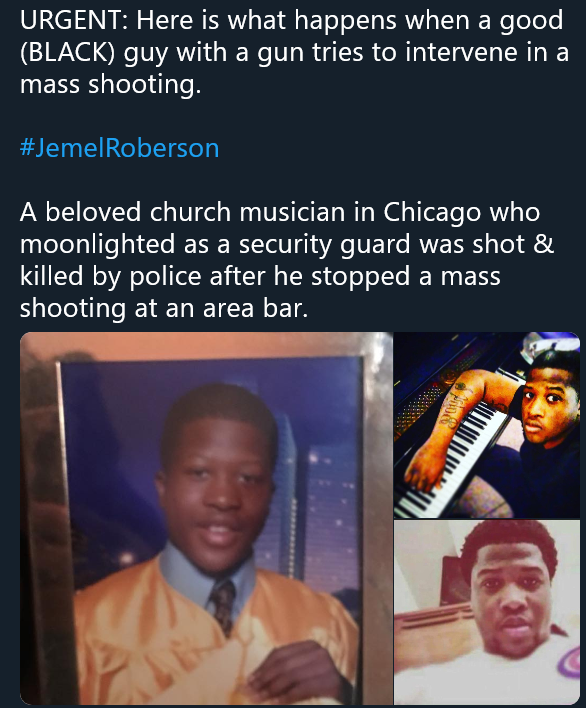Open the piano photo thumbnail
Screen dimensions: 586x708
click(x=487, y=425)
